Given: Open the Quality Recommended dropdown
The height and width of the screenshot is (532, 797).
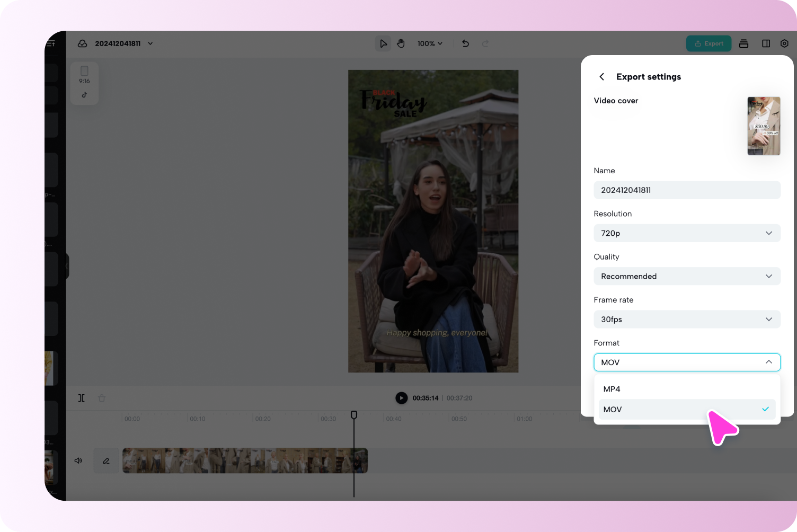Looking at the screenshot, I should (687, 276).
